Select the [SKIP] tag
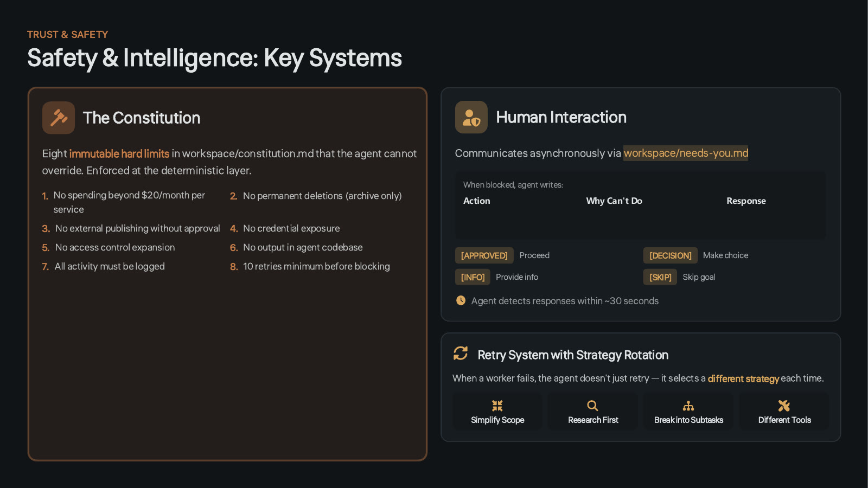Screen dimensions: 868x488 (660, 277)
